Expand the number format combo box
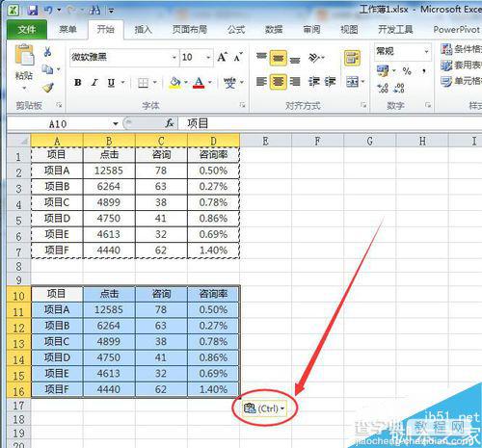Image resolution: width=482 pixels, height=448 pixels. pyautogui.click(x=426, y=52)
